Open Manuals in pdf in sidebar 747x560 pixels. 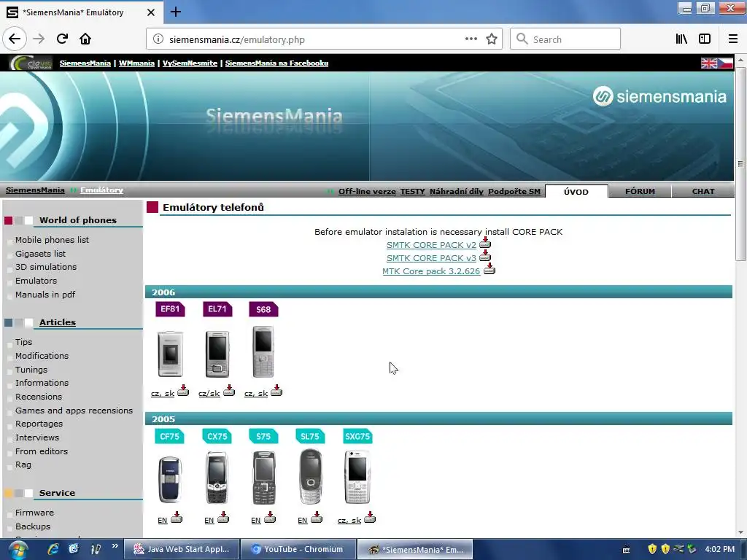coord(45,295)
